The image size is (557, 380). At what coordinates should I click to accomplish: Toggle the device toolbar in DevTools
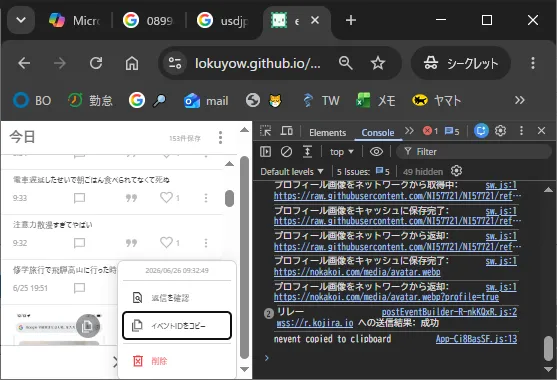tap(286, 131)
